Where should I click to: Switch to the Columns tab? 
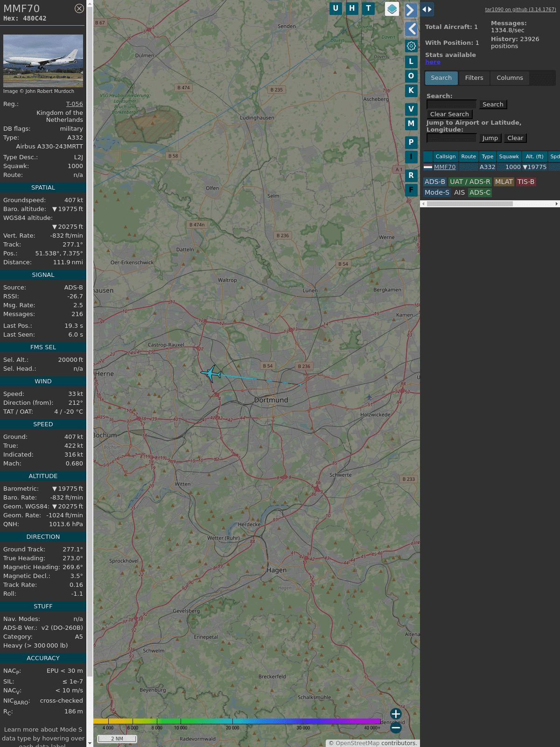510,78
